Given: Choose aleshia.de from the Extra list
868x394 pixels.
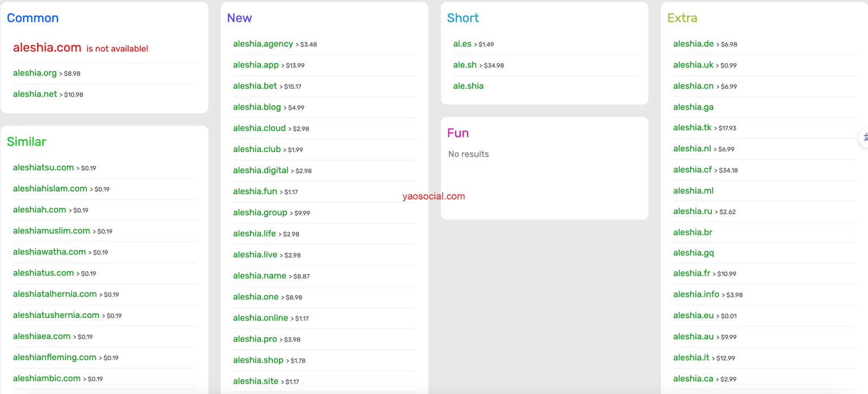Looking at the screenshot, I should tap(693, 44).
